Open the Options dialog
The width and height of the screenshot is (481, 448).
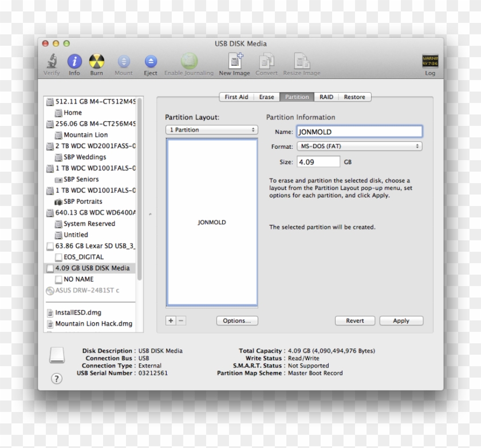236,320
